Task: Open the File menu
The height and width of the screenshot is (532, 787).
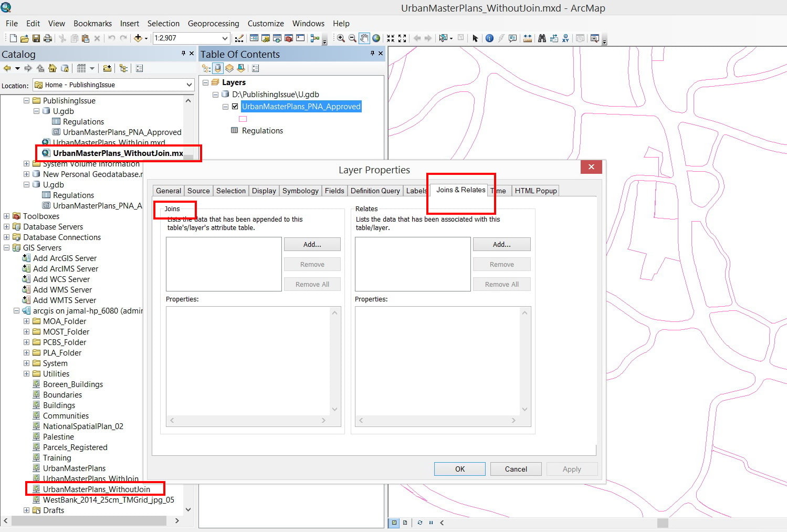Action: point(12,24)
